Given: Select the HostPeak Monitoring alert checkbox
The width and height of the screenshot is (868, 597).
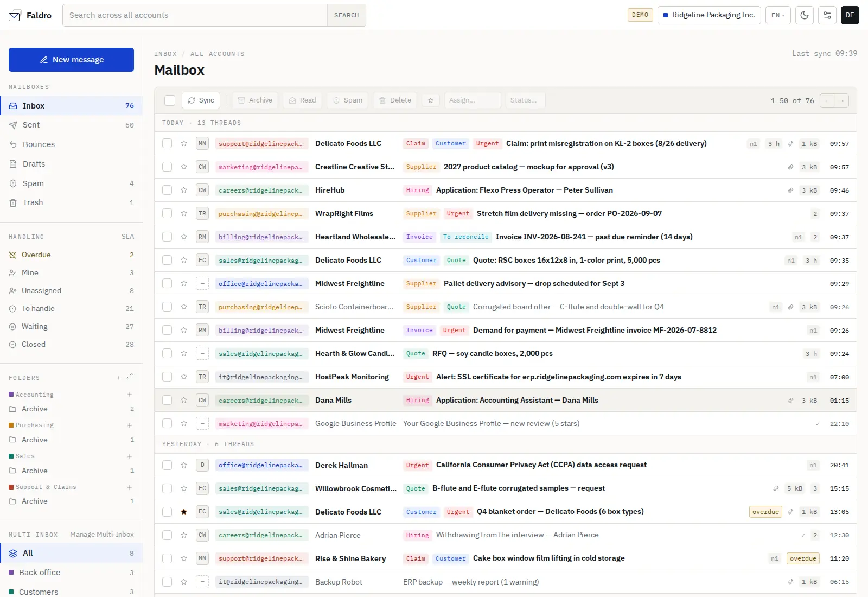Looking at the screenshot, I should [167, 377].
